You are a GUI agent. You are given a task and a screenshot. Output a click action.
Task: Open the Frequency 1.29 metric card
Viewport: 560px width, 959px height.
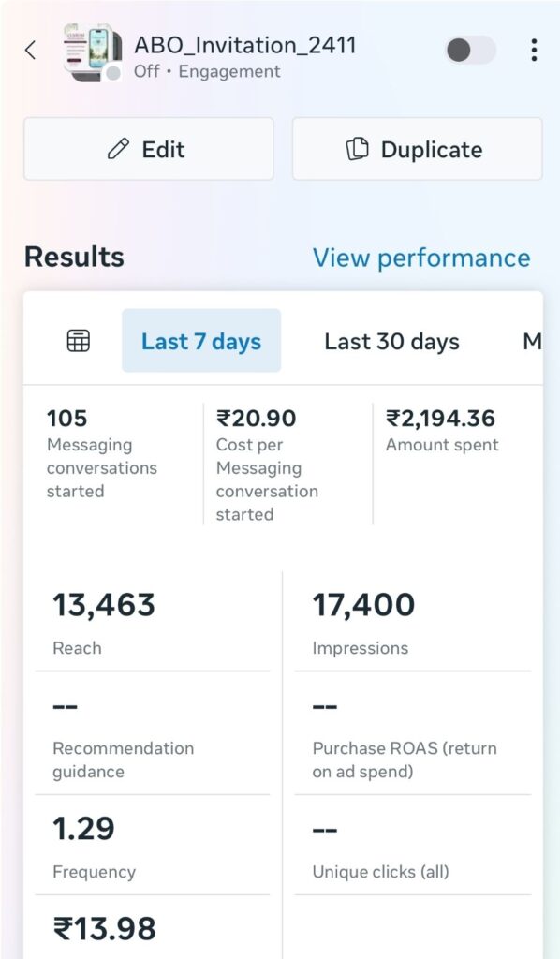[x=153, y=846]
